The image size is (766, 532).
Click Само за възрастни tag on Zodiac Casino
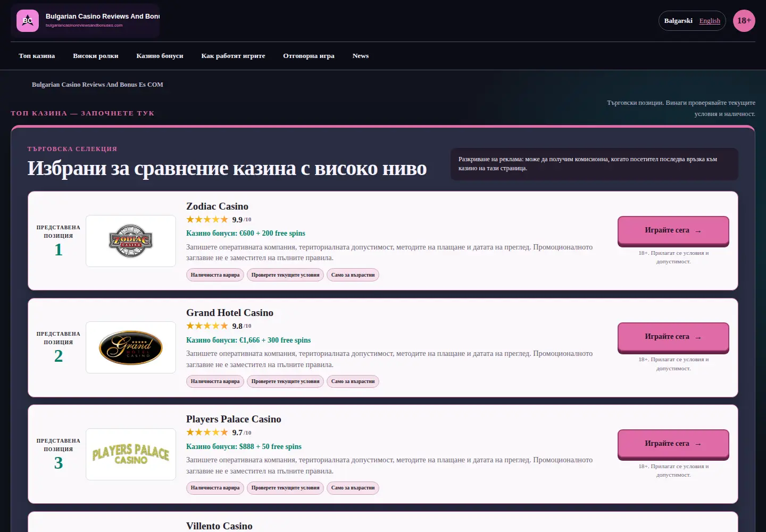coord(353,275)
